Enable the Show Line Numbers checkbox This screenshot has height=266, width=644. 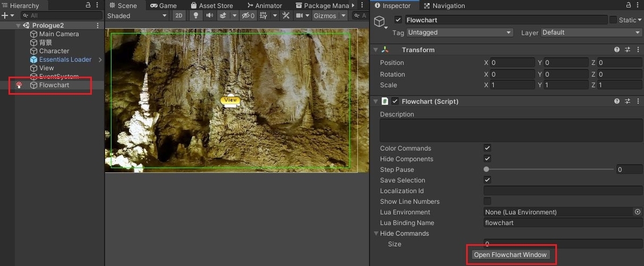[487, 202]
